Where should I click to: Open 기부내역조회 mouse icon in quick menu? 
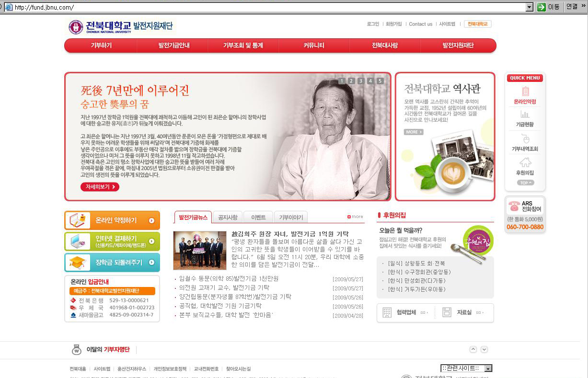click(x=525, y=139)
